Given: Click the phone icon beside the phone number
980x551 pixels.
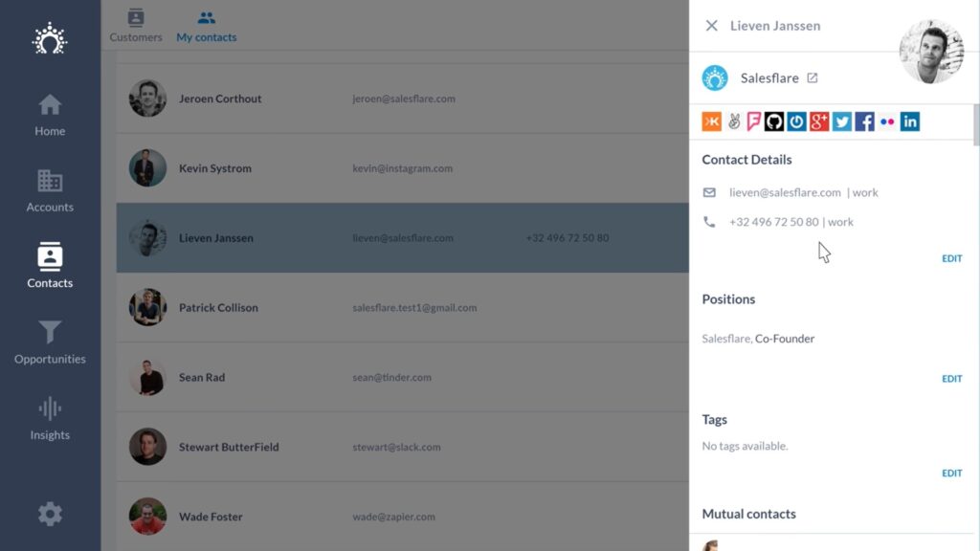Looking at the screenshot, I should pos(709,221).
